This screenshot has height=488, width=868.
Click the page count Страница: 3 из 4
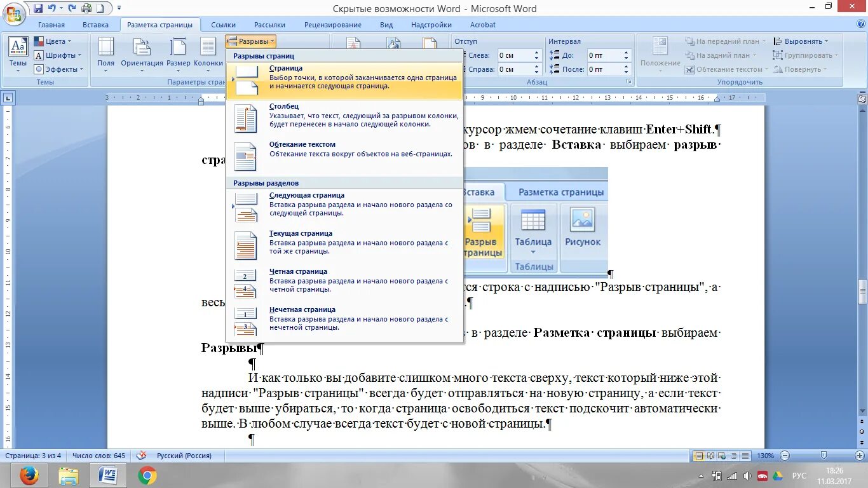(x=33, y=456)
